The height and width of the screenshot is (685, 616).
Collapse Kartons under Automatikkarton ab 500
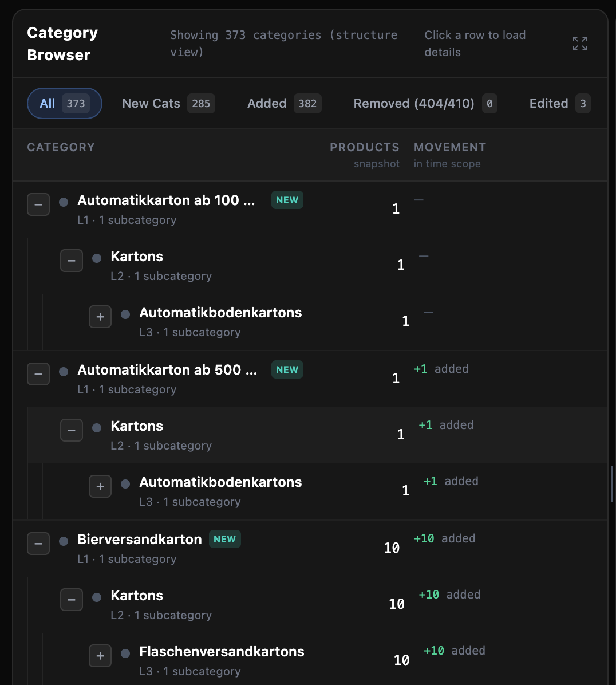point(72,430)
